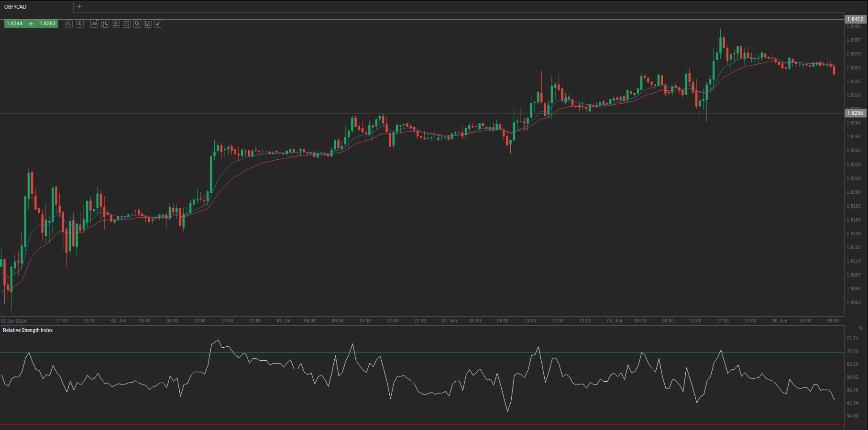This screenshot has height=430, width=868.
Task: Click the green bid/ask price box
Action: click(x=31, y=23)
